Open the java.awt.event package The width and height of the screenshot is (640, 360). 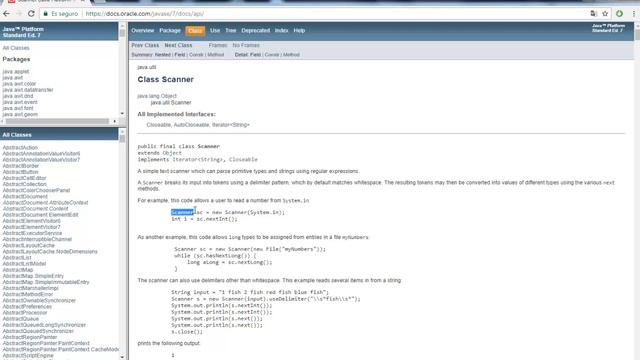(20, 102)
